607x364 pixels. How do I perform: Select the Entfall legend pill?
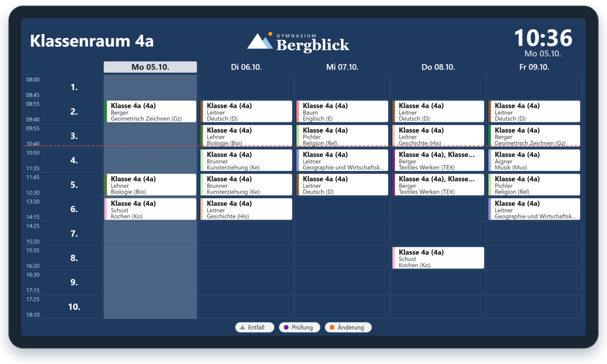pos(255,327)
